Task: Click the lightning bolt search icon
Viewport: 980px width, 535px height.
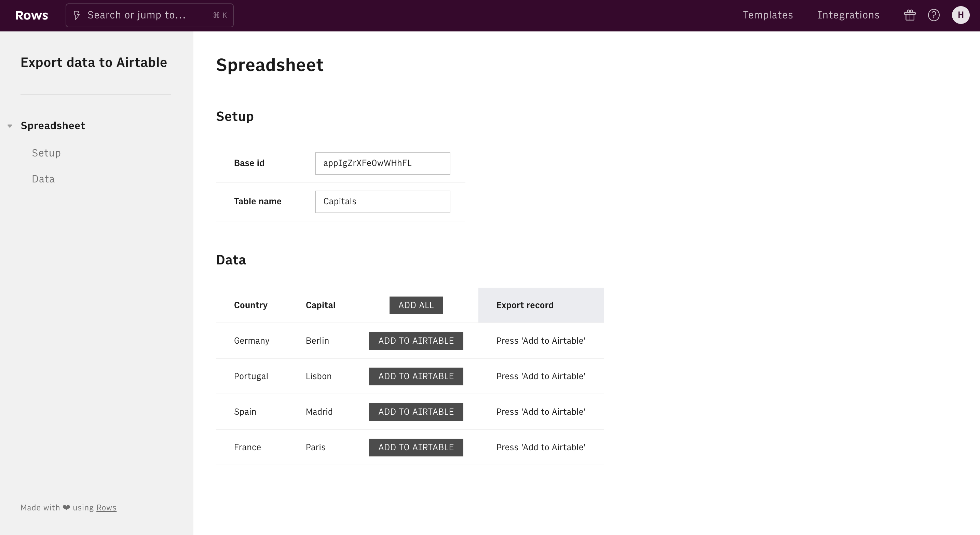Action: tap(77, 15)
